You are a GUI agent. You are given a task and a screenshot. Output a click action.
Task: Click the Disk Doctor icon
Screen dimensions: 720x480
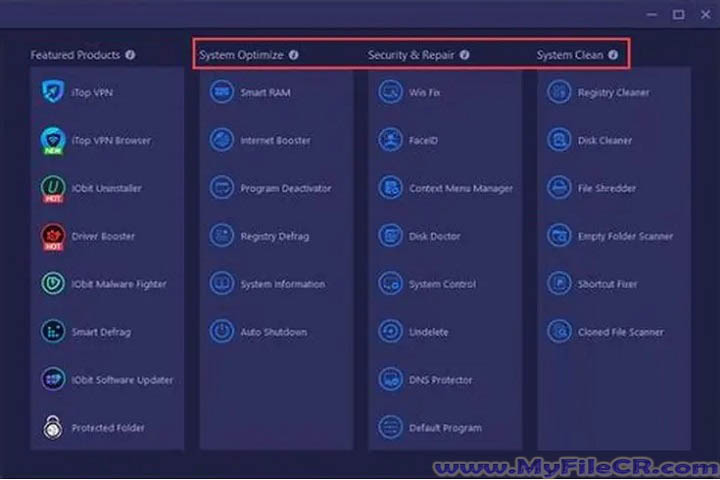pos(390,236)
